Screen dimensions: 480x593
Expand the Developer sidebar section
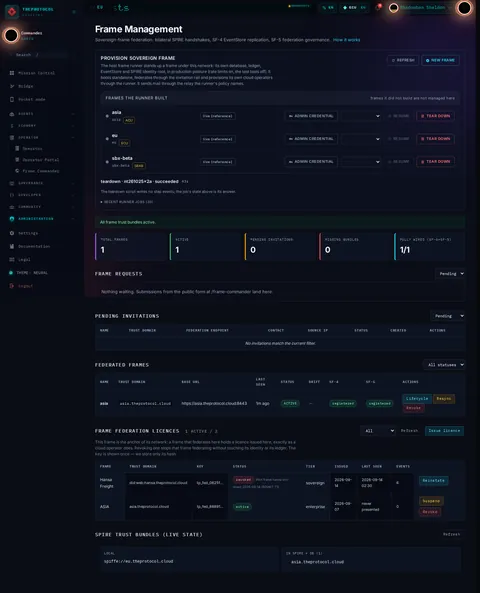coord(42,195)
